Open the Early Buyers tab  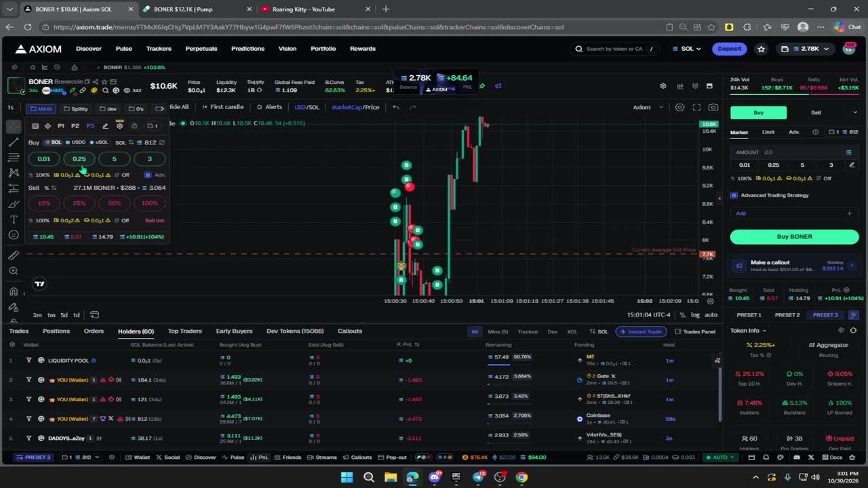coord(234,331)
